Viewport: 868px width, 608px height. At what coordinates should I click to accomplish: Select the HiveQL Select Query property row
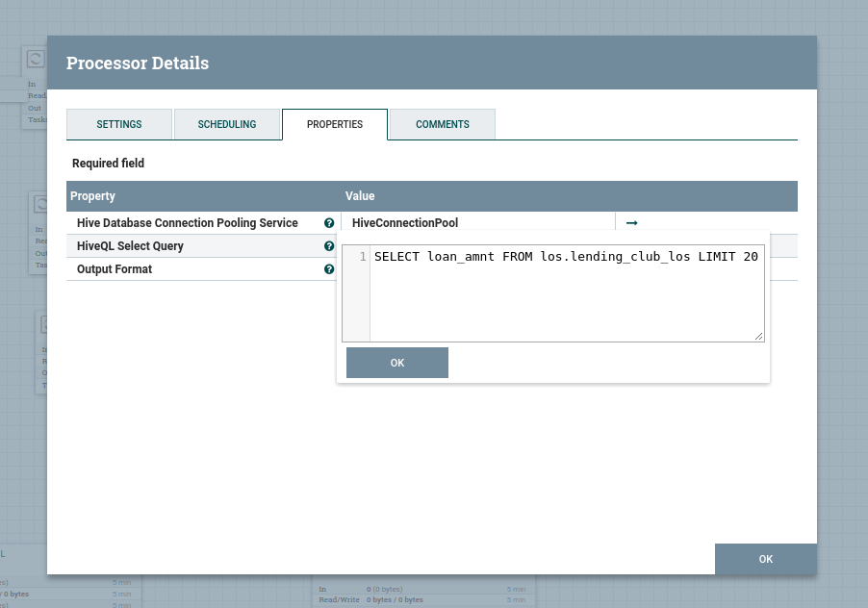tap(130, 246)
